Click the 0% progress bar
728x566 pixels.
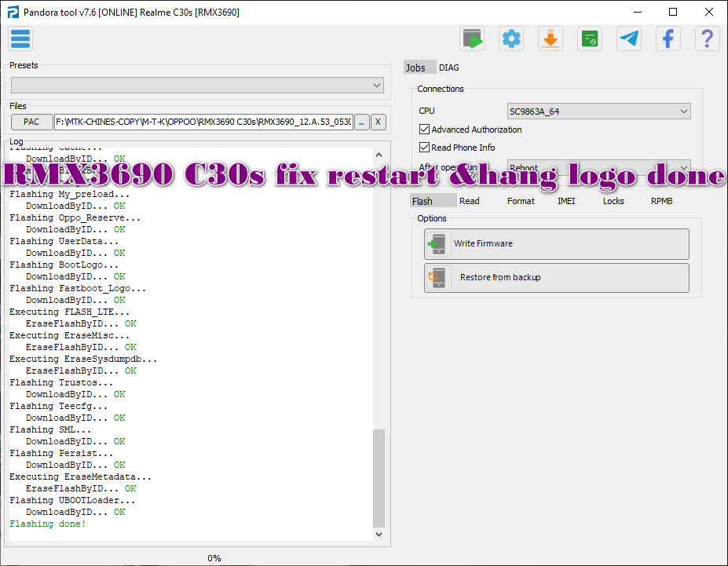(214, 558)
